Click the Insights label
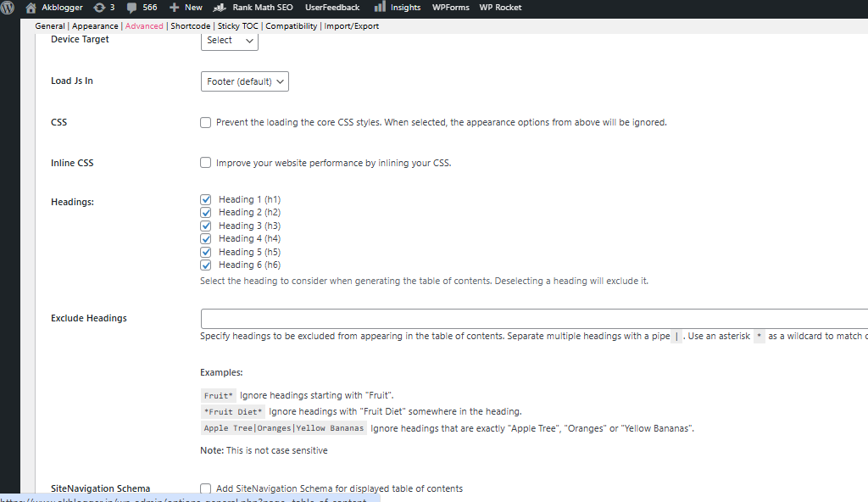Viewport: 868px width, 502px height. [405, 8]
